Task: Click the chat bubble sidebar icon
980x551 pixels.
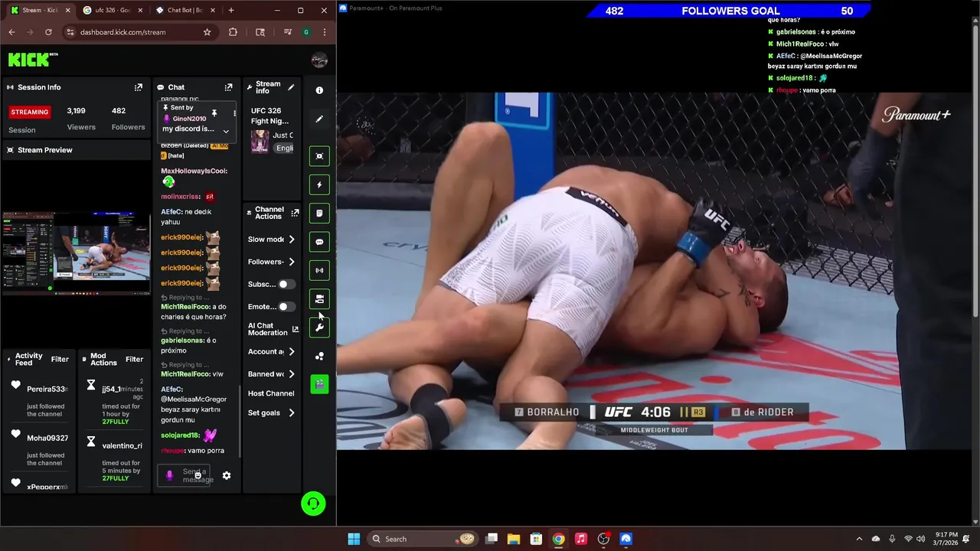Action: (319, 242)
